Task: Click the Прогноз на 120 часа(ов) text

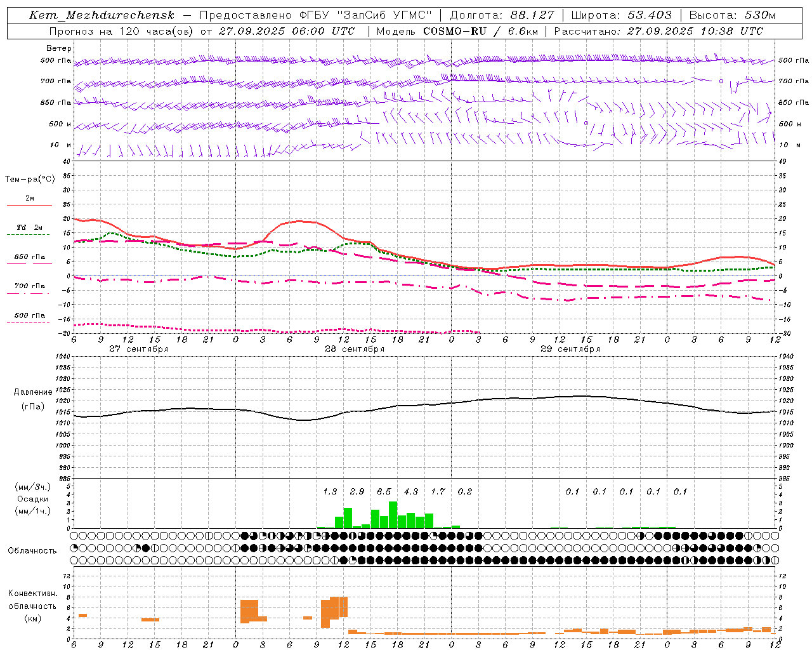Action: tap(122, 31)
